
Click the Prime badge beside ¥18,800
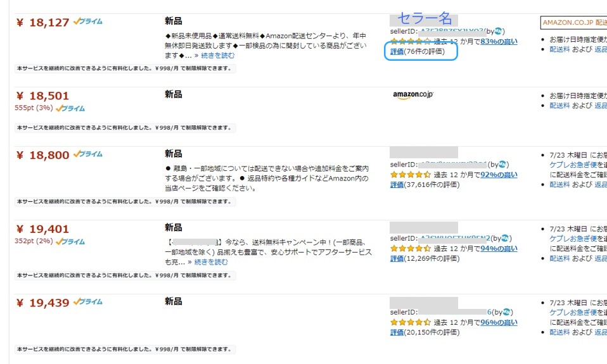coord(87,154)
